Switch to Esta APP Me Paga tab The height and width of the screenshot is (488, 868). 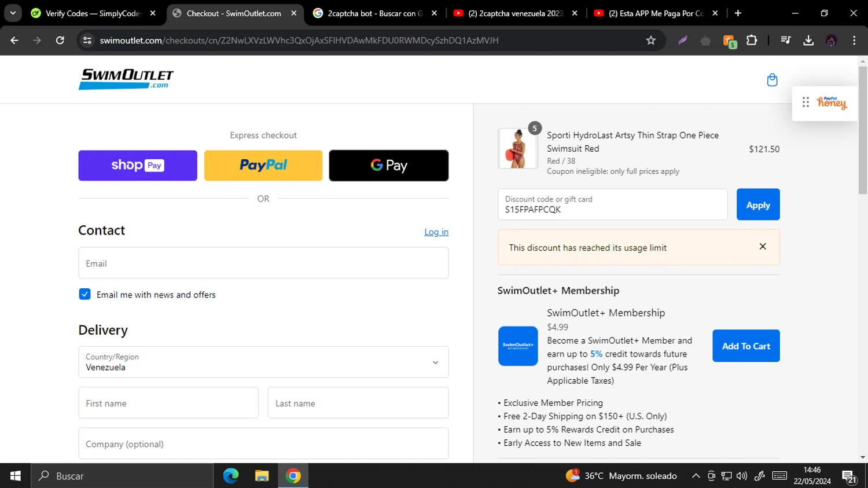point(656,13)
